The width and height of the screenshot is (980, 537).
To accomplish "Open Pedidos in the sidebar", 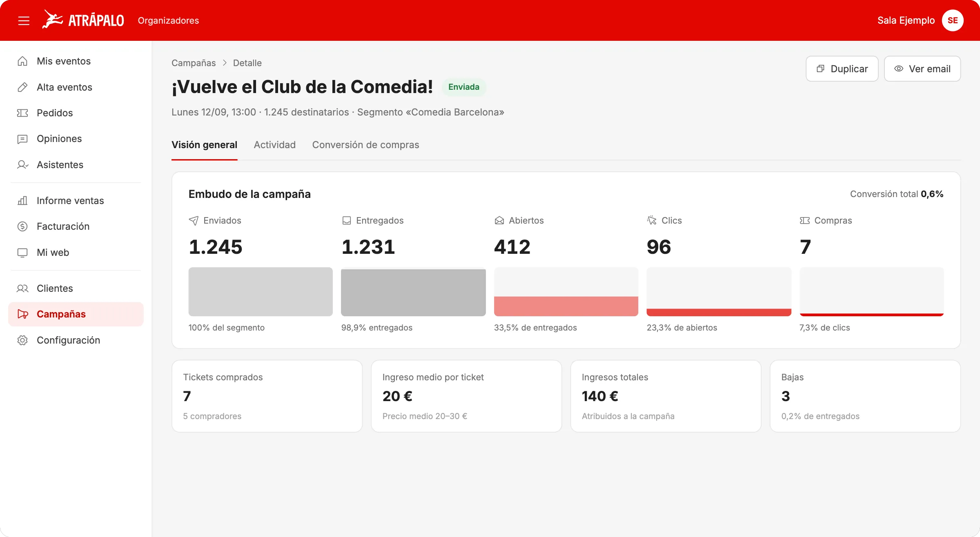I will (x=76, y=113).
